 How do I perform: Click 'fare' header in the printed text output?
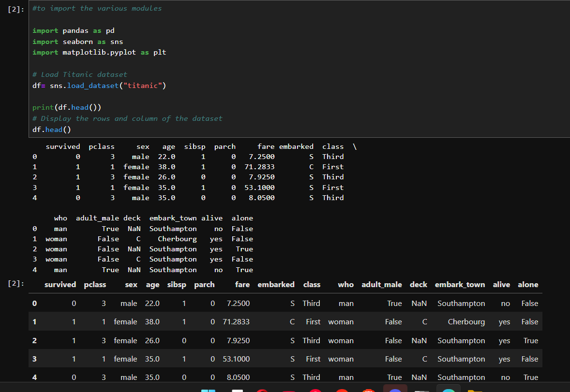[266, 146]
